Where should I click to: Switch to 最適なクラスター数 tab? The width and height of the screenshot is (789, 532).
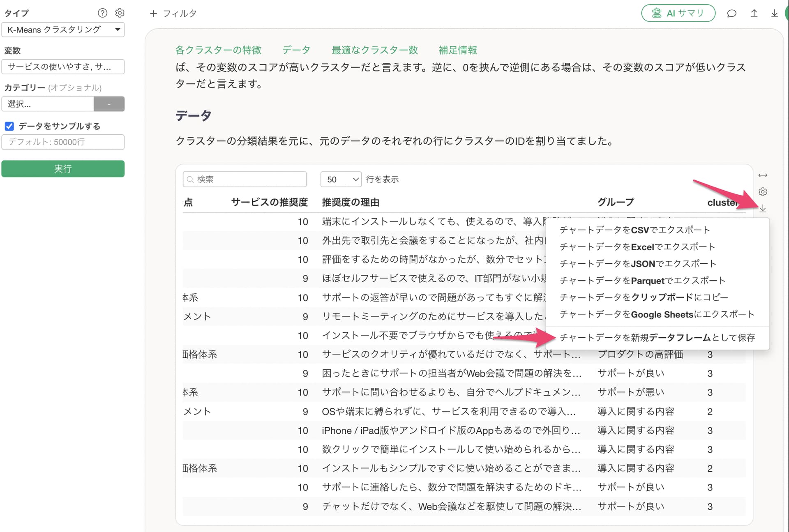point(374,50)
